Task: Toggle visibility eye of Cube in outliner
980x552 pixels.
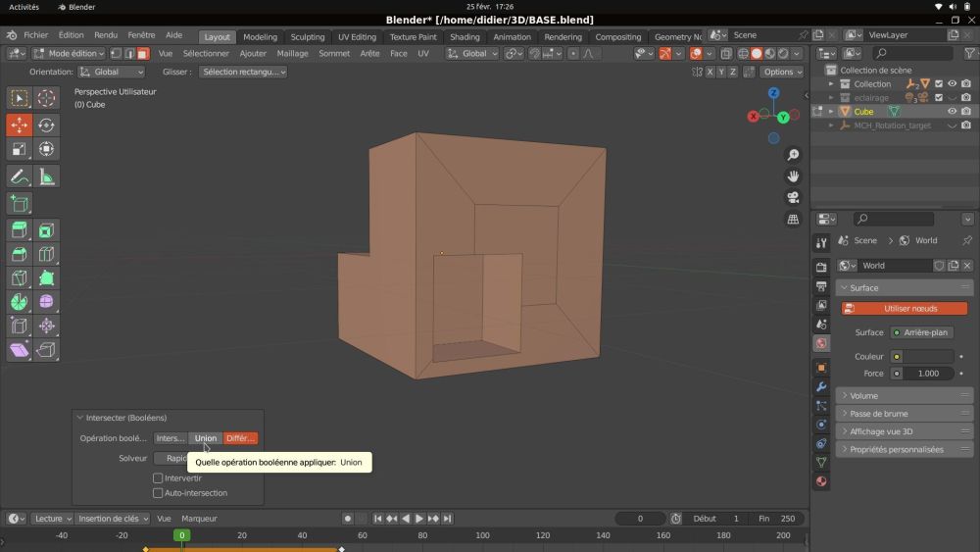Action: click(x=952, y=111)
